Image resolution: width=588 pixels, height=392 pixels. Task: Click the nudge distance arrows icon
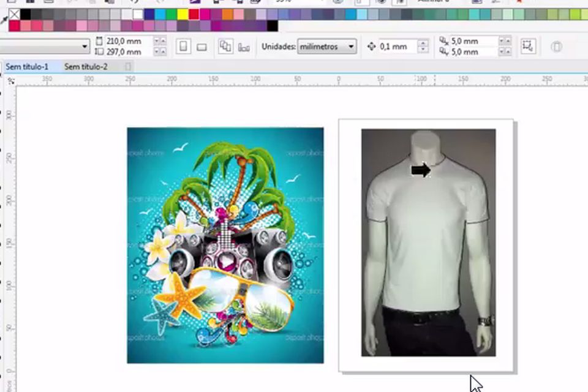click(371, 47)
